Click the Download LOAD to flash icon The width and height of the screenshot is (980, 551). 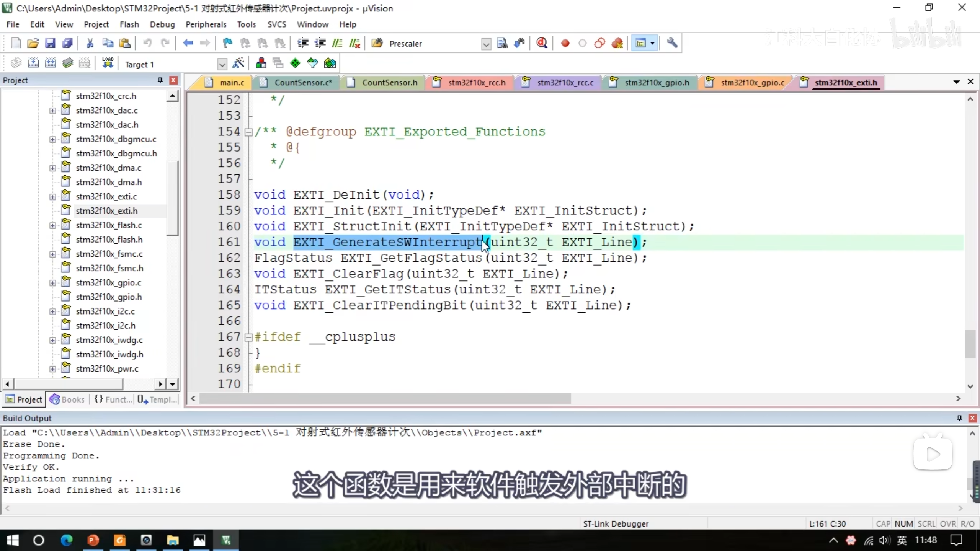[108, 64]
